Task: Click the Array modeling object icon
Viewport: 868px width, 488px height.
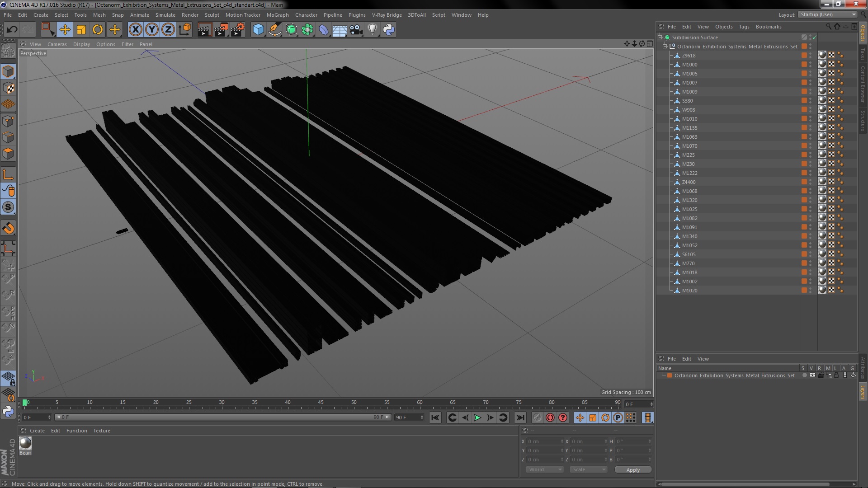Action: pyautogui.click(x=307, y=30)
